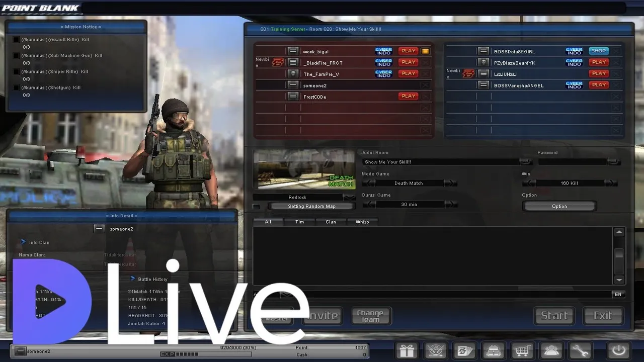This screenshot has height=362, width=644.
Task: Click the Newbie clan emblem beside LszJUNzsJ
Action: 469,73
